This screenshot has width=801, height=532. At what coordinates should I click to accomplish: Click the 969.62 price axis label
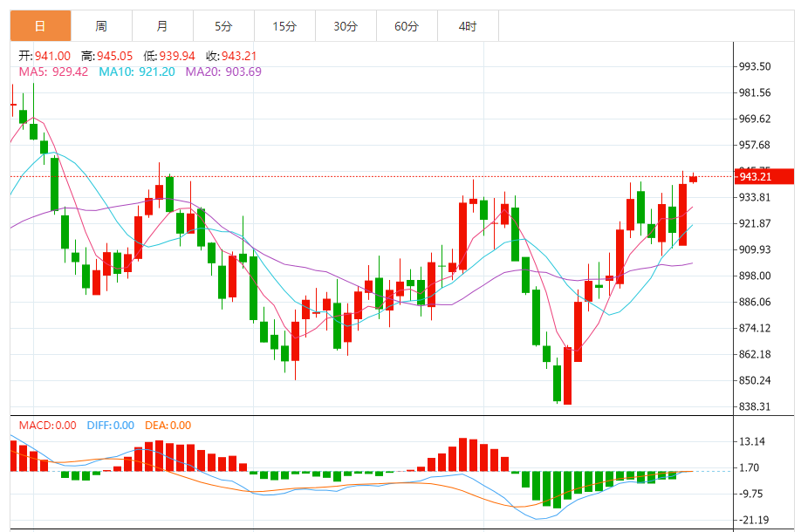pyautogui.click(x=755, y=119)
